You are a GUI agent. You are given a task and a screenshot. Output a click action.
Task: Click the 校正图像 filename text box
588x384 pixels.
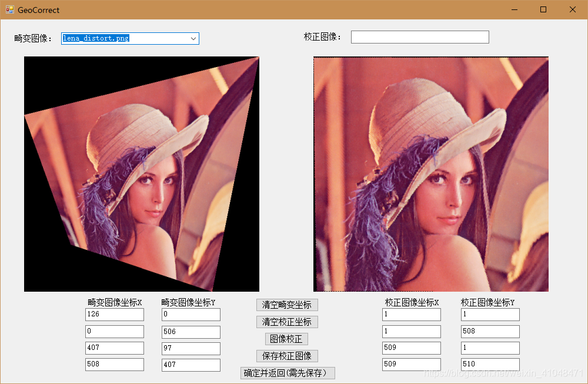click(420, 37)
